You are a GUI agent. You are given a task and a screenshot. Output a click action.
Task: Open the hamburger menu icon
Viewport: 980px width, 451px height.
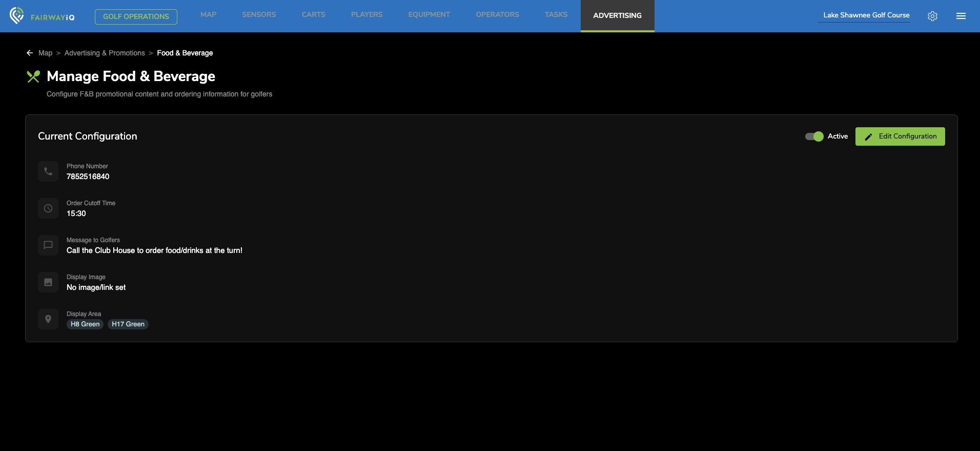coord(961,16)
